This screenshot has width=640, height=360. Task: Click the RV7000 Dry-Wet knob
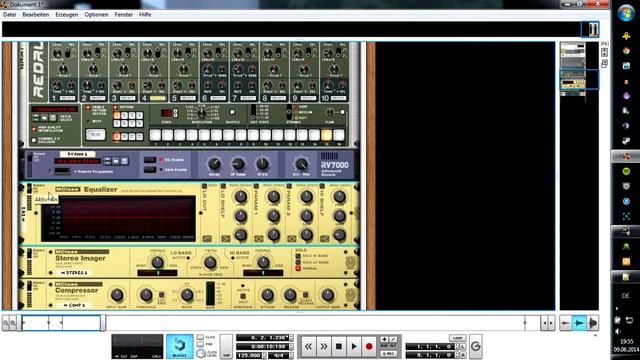(302, 164)
